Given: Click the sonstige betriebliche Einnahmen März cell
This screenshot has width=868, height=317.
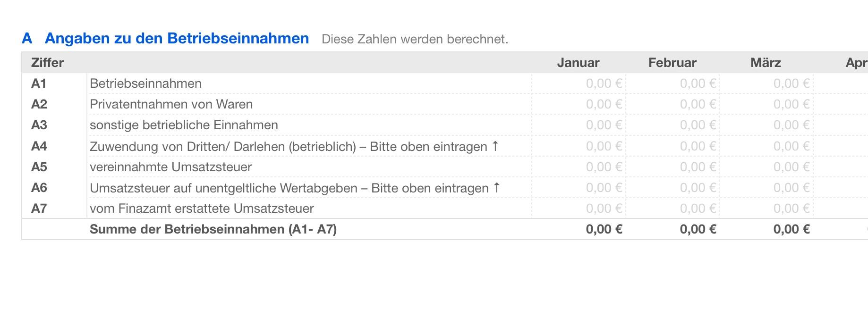Looking at the screenshot, I should point(791,125).
